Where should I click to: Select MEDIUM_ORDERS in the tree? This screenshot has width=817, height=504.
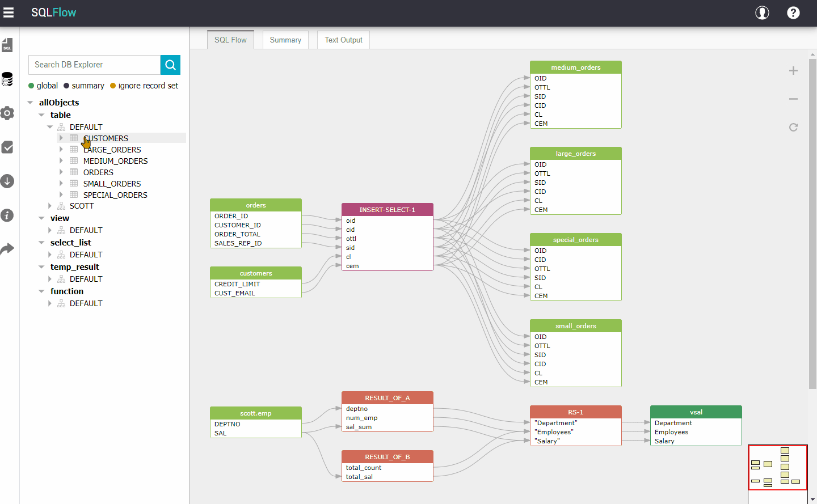click(x=115, y=161)
